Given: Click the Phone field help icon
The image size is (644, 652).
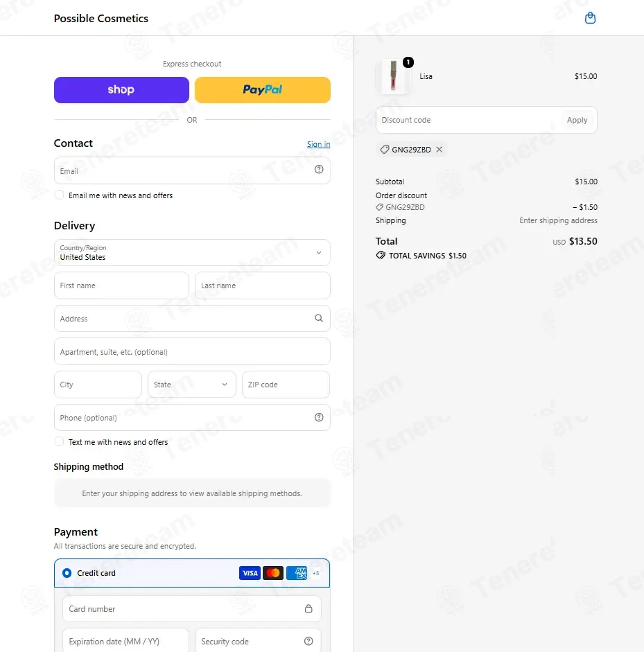Looking at the screenshot, I should coord(319,417).
